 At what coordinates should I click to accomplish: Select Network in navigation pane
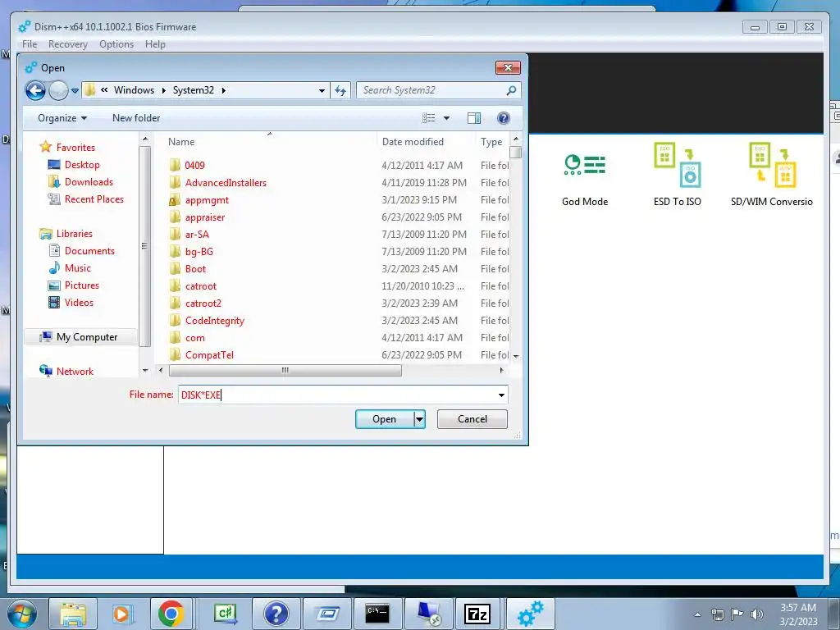pos(75,372)
